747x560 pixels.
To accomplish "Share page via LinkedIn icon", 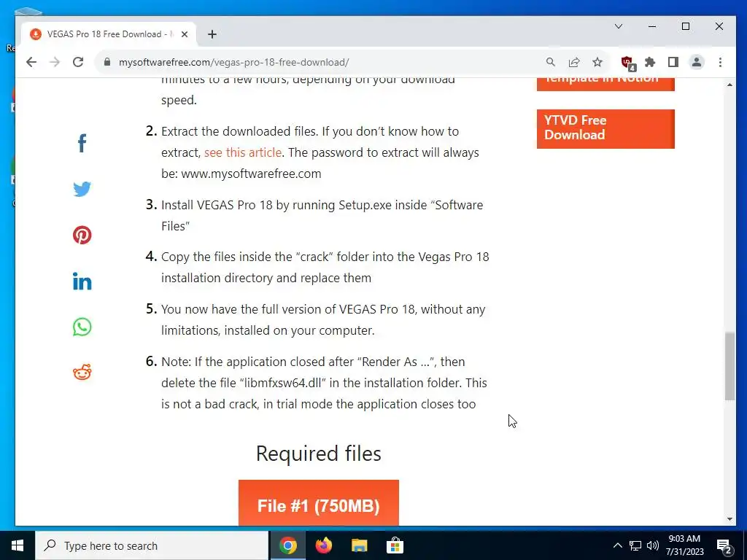I will (82, 281).
